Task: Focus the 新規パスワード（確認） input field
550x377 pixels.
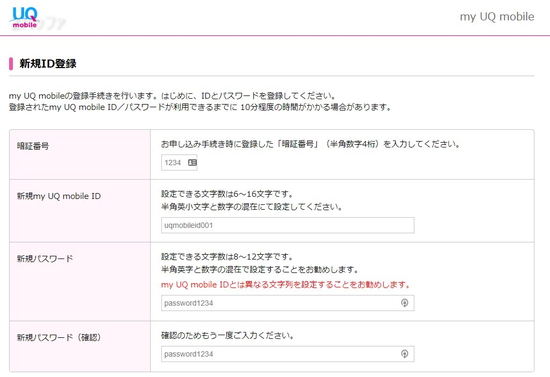Action: pyautogui.click(x=288, y=354)
